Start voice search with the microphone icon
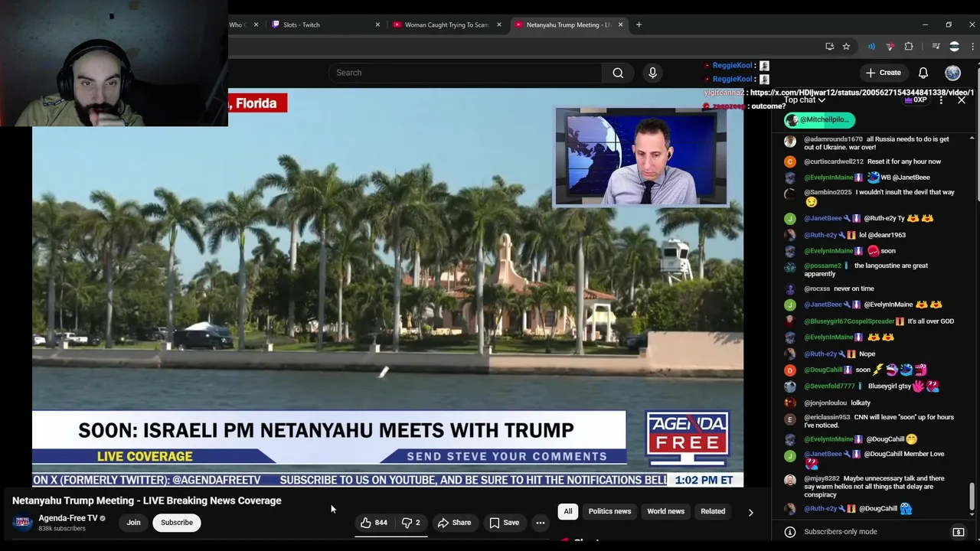The height and width of the screenshot is (551, 980). (652, 73)
